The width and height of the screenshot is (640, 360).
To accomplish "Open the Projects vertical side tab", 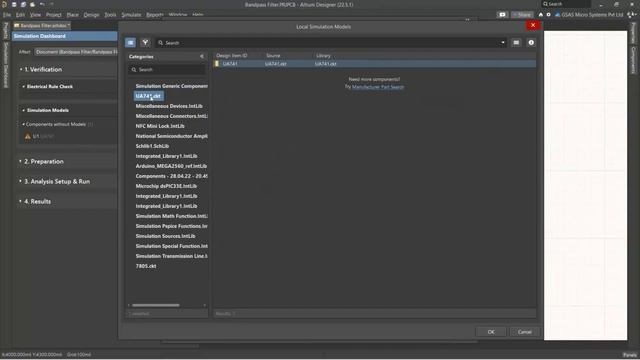I will [6, 31].
